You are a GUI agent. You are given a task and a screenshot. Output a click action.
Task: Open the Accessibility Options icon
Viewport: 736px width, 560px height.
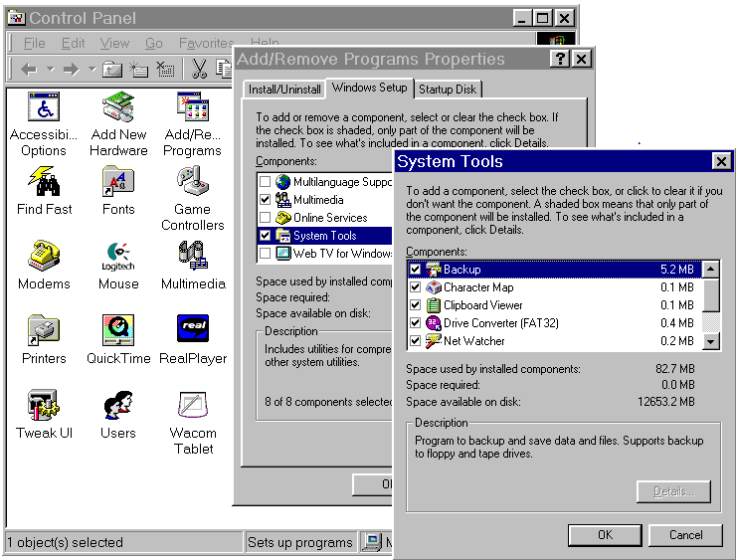coord(44,108)
